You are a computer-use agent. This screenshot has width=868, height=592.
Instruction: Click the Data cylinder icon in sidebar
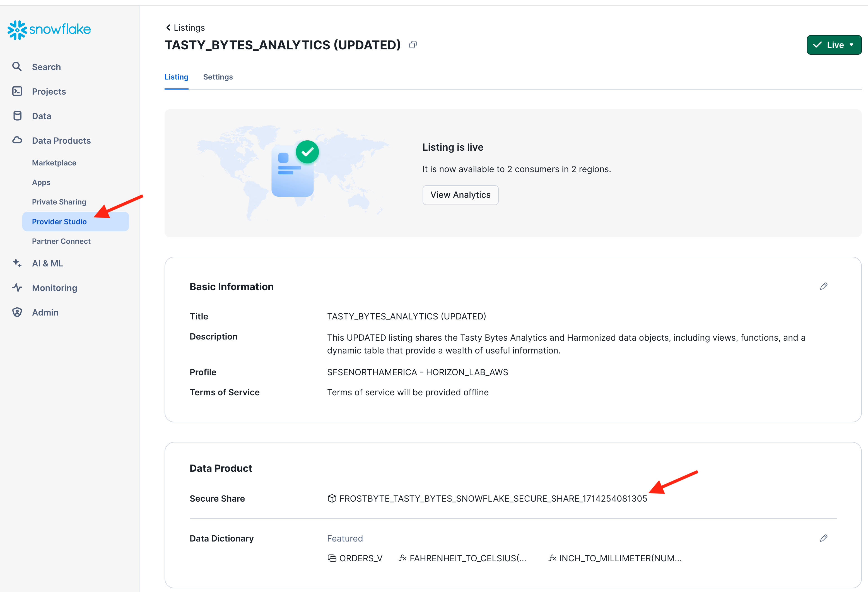(17, 116)
